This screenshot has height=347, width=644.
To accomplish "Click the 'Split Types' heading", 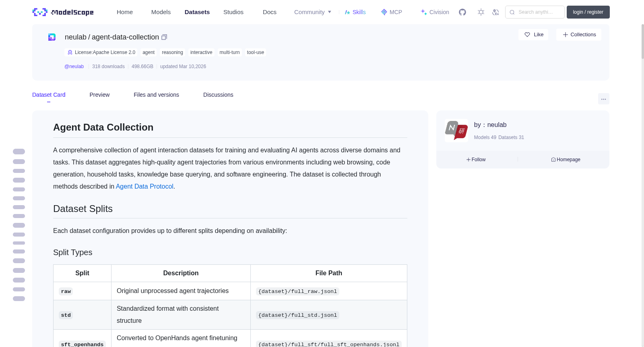I will point(73,252).
